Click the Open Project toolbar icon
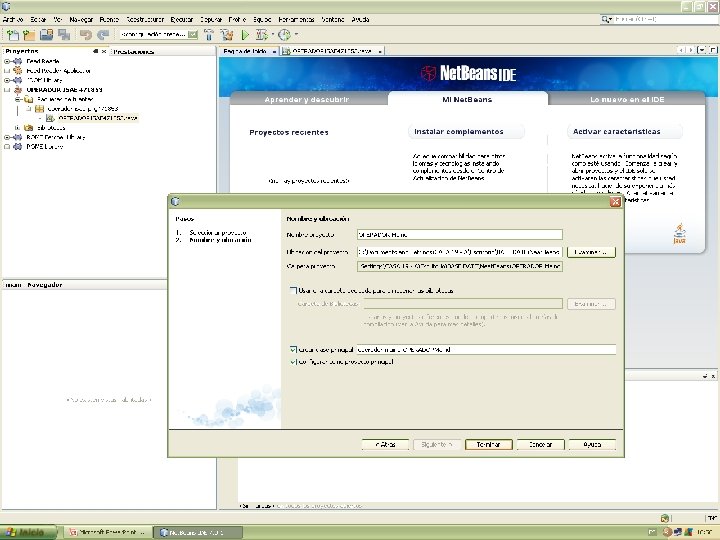The width and height of the screenshot is (720, 540). tap(46, 35)
